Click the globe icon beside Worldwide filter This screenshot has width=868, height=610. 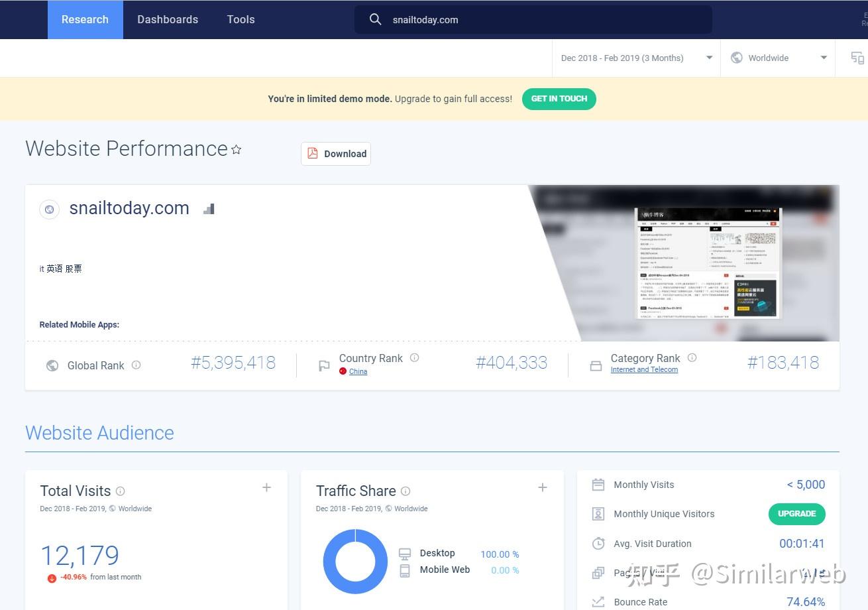(x=736, y=58)
